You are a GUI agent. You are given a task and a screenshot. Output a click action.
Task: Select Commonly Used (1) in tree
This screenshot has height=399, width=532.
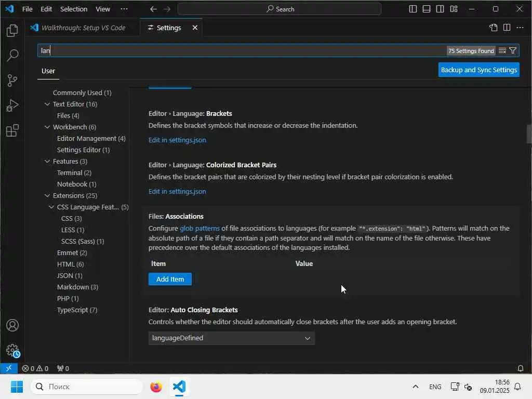[82, 92]
